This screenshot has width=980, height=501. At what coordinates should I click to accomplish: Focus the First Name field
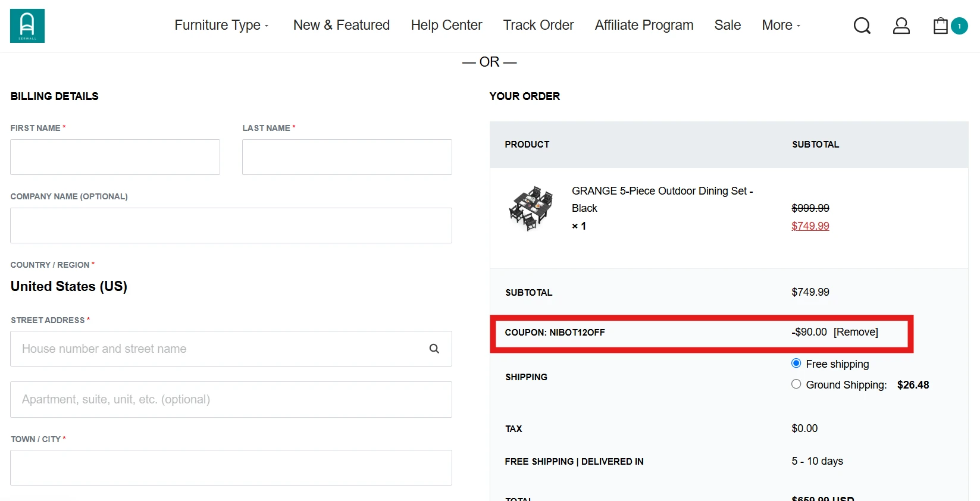[115, 157]
